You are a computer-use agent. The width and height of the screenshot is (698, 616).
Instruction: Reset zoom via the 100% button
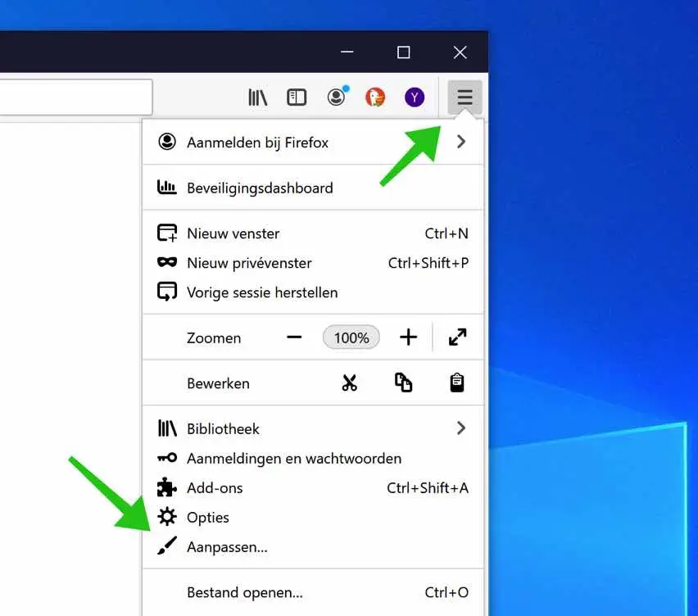[x=351, y=337]
